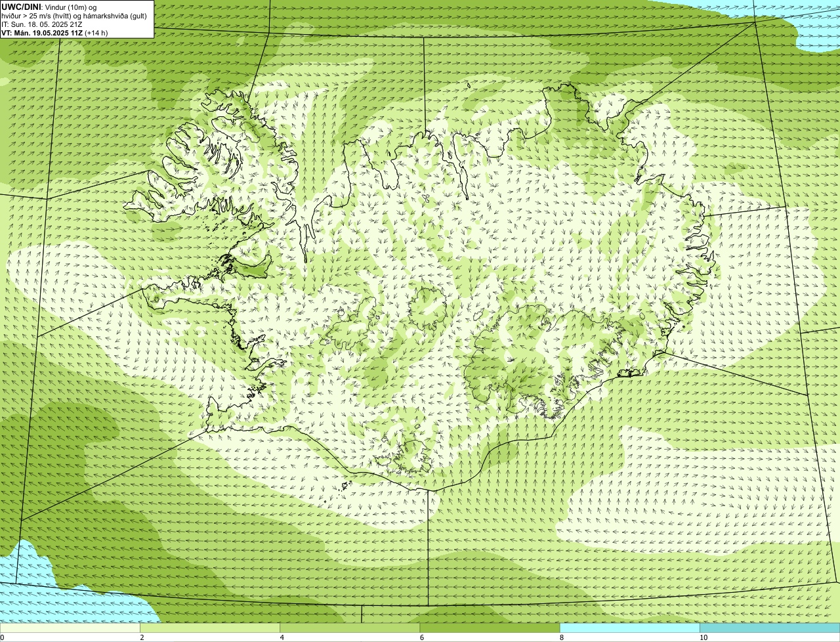Click the "IT: Sun. 18. 05. 2025 21Z" line
Image resolution: width=840 pixels, height=642 pixels.
(42, 24)
